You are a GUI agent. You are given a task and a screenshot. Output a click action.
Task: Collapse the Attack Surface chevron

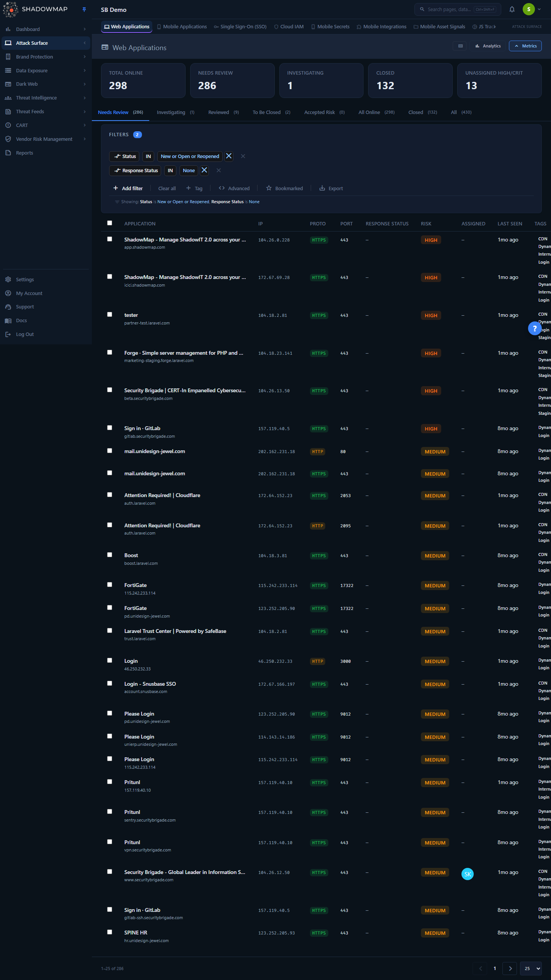tap(85, 43)
